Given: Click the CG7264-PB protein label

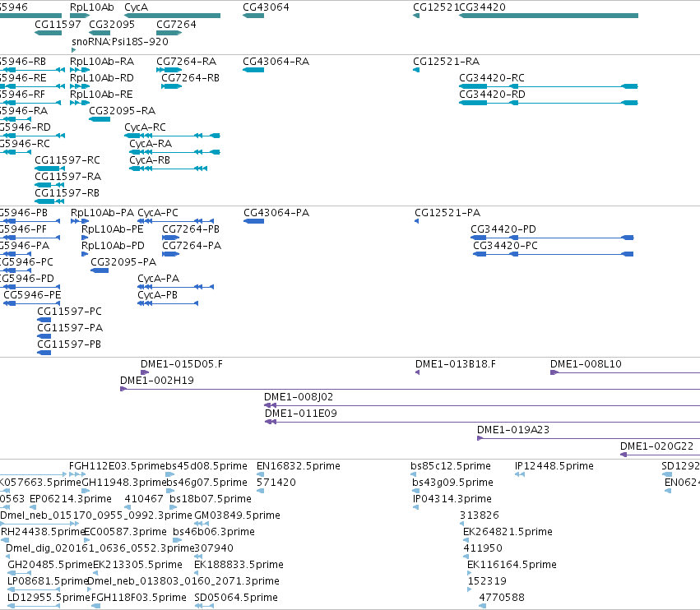Looking at the screenshot, I should pyautogui.click(x=191, y=229).
